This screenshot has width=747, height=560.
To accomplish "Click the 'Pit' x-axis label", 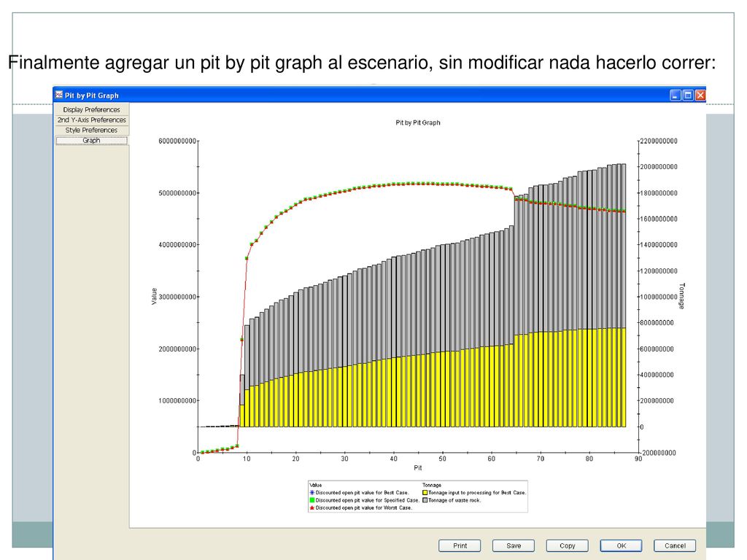I will pos(418,468).
